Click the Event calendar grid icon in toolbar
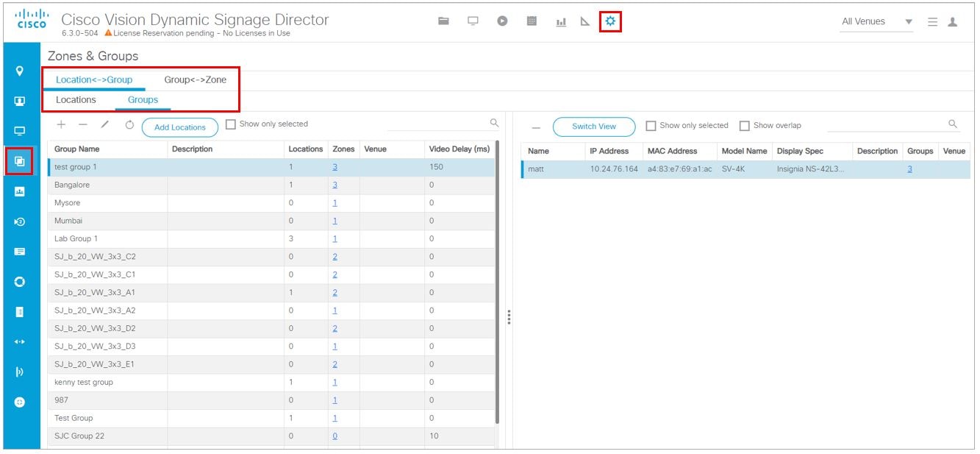 (x=531, y=23)
